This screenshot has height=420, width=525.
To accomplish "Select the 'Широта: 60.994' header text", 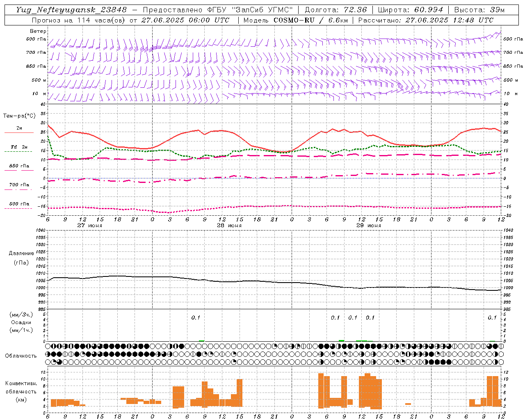I will [x=410, y=10].
